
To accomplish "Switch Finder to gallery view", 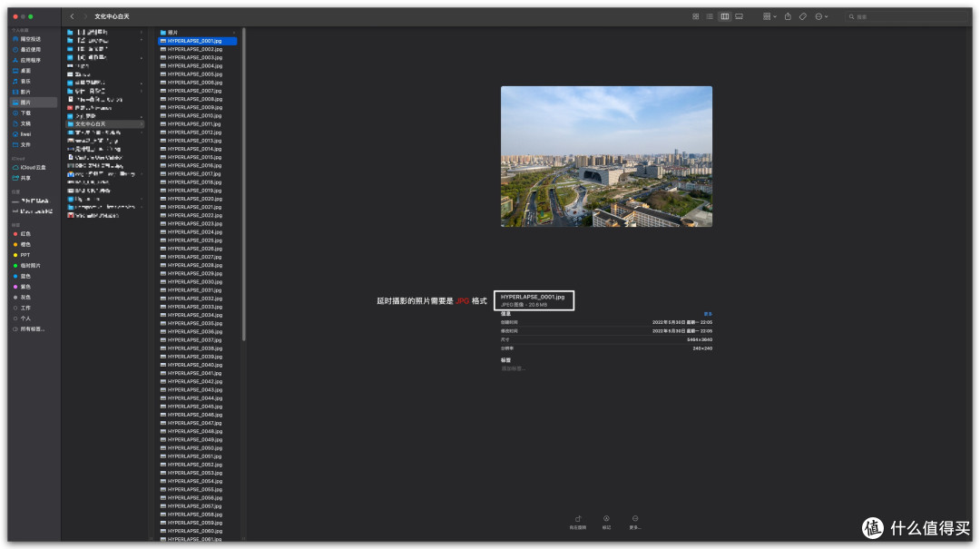I will pyautogui.click(x=739, y=17).
